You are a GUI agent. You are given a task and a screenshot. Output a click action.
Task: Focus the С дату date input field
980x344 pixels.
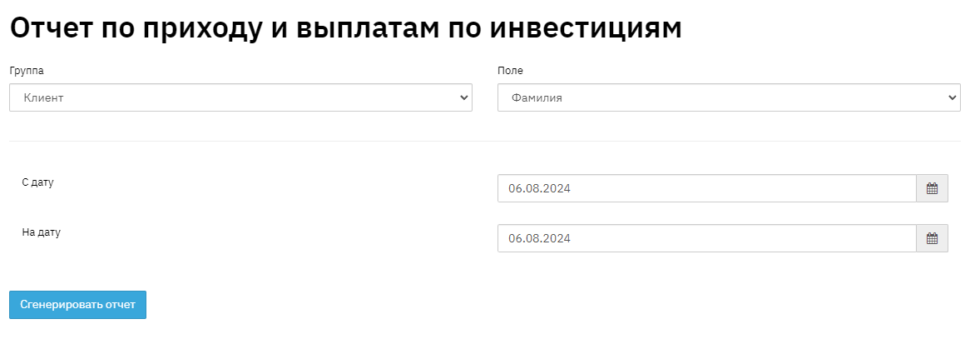706,188
